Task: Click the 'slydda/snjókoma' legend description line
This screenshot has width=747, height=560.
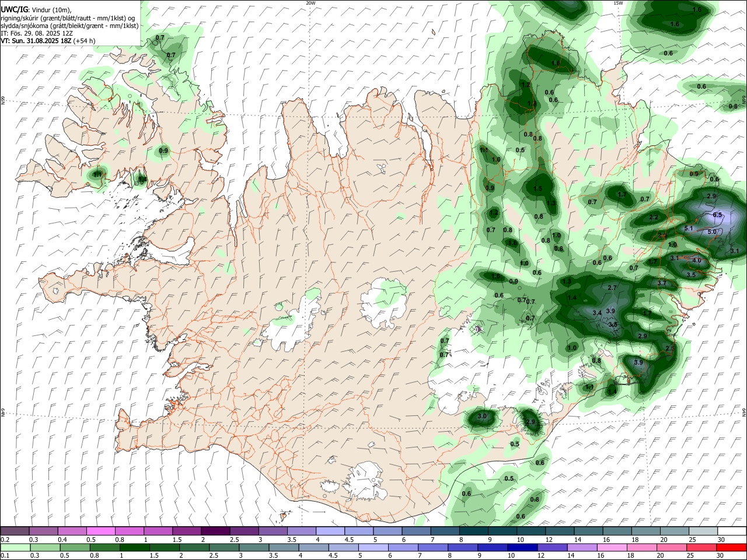Action: click(x=69, y=26)
